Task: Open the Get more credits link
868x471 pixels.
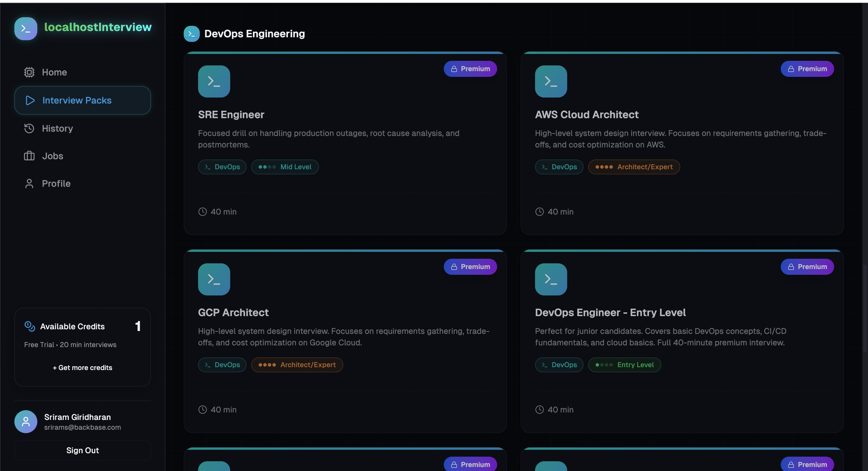Action: [82, 367]
